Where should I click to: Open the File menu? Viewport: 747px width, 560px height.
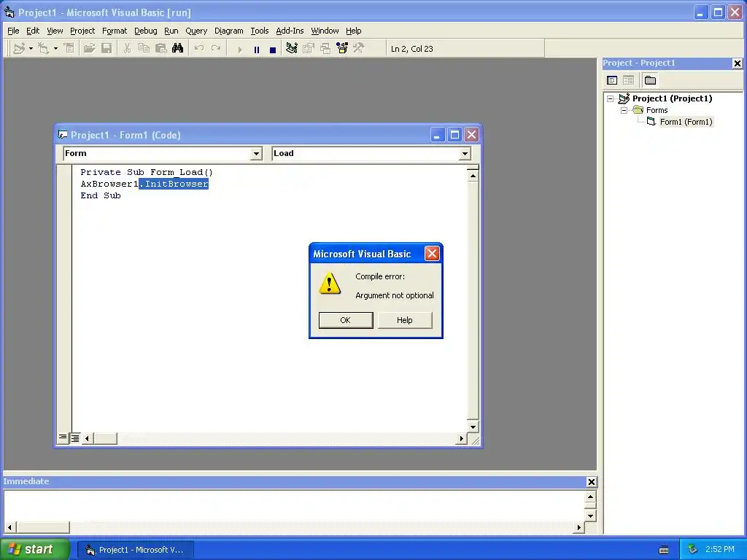click(13, 31)
